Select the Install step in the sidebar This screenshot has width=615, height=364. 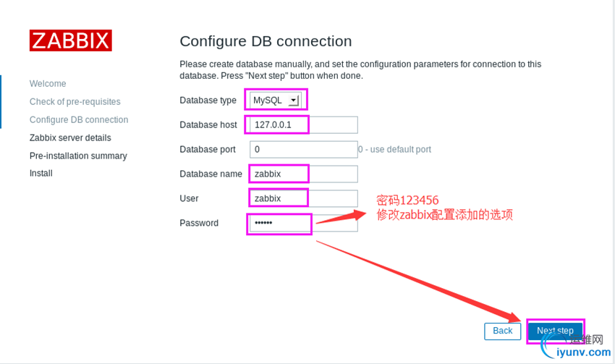pyautogui.click(x=41, y=174)
